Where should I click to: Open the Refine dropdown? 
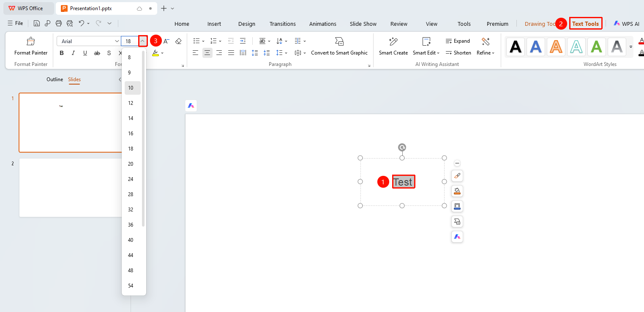coord(486,53)
